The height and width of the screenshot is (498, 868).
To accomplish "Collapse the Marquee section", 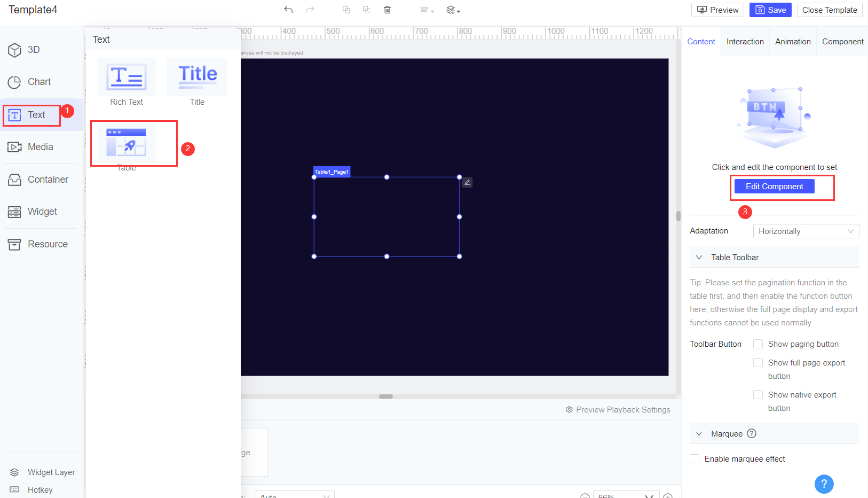I will point(775,434).
